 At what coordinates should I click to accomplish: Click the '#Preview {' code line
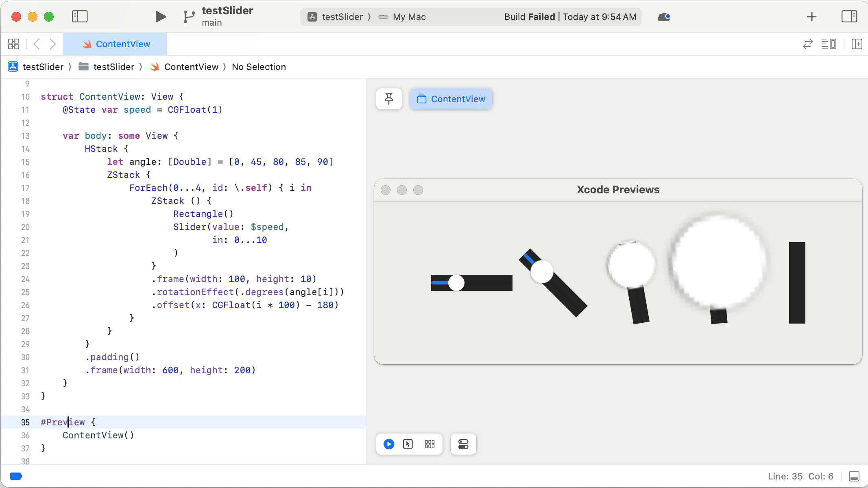point(68,422)
